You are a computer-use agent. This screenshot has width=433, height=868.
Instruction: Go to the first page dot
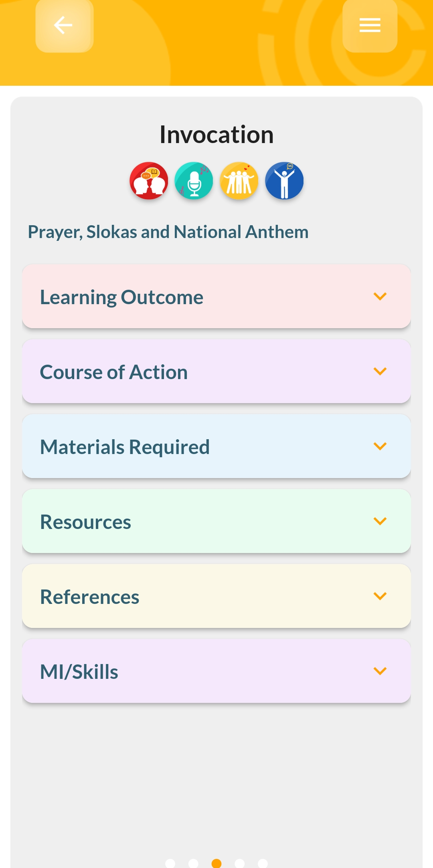click(x=170, y=863)
